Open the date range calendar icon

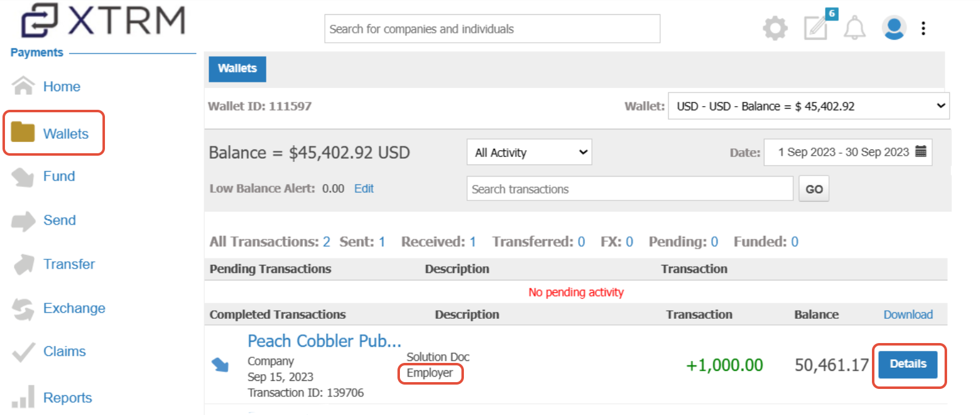(x=921, y=151)
